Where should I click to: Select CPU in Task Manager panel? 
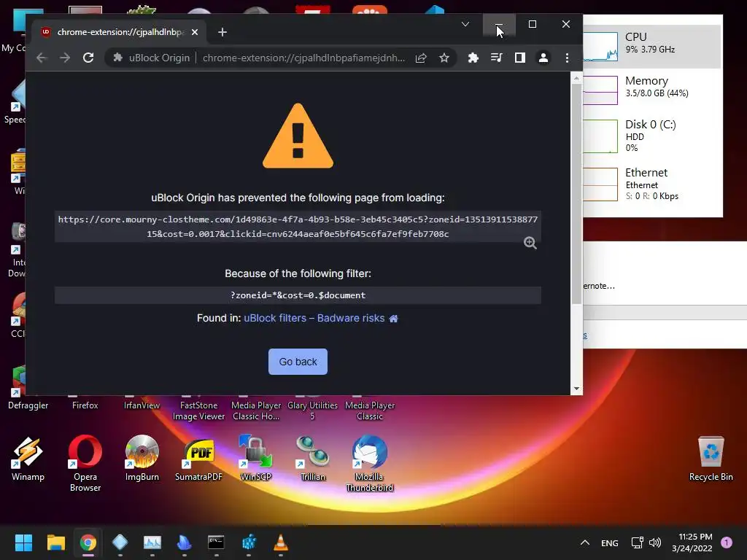click(x=652, y=46)
